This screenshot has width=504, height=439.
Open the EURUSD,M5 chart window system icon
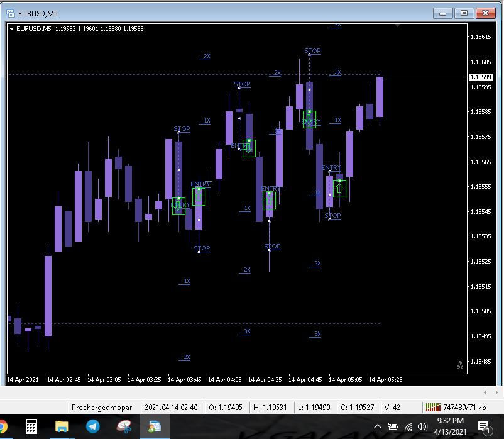point(11,13)
